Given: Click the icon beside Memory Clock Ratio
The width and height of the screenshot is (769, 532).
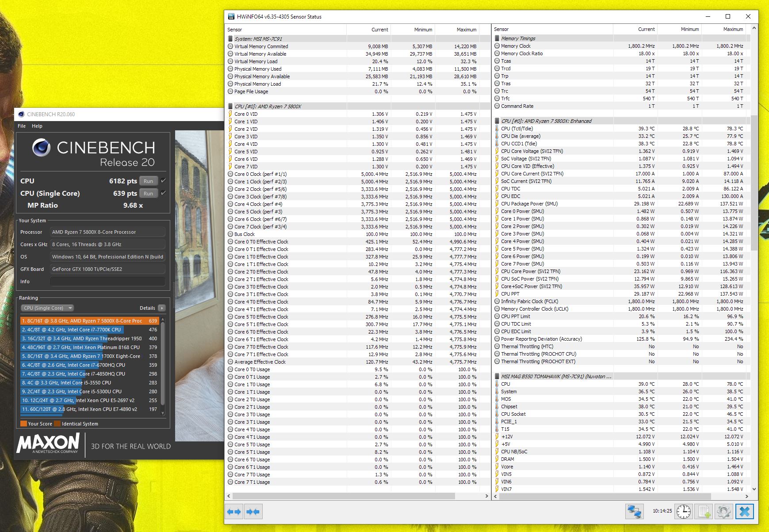Looking at the screenshot, I should coord(497,53).
